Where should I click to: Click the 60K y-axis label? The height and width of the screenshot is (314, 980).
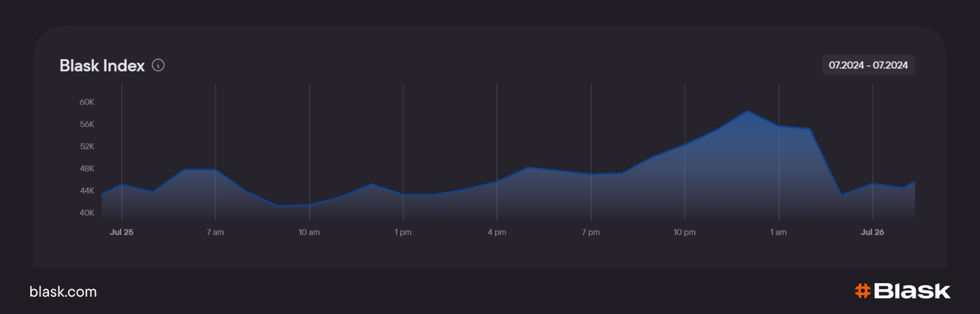point(87,102)
